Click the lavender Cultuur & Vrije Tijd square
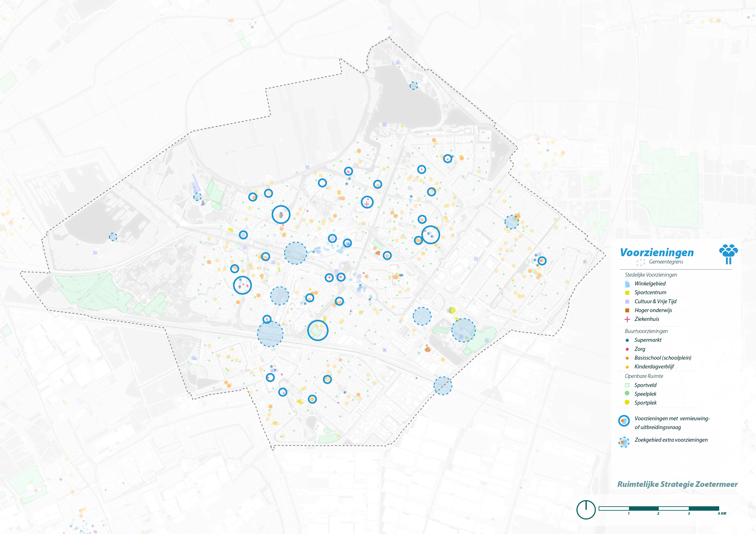Viewport: 756px width, 534px height. pyautogui.click(x=627, y=302)
